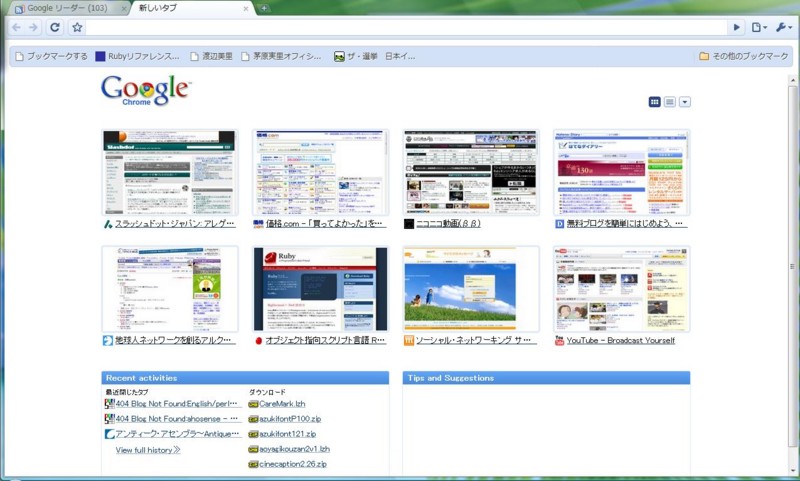800x481 pixels.
Task: Switch to thumbnail grid view
Action: (x=654, y=102)
